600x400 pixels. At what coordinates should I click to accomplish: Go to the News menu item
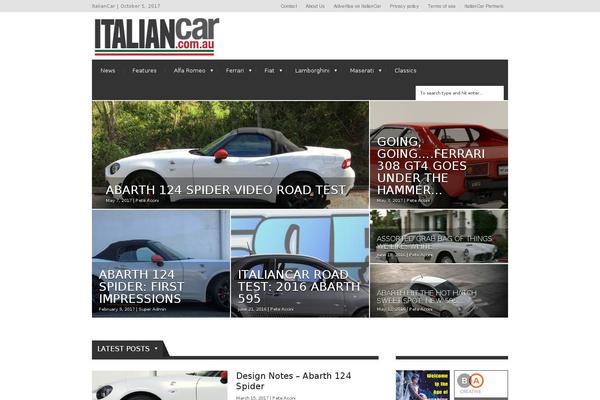[108, 70]
